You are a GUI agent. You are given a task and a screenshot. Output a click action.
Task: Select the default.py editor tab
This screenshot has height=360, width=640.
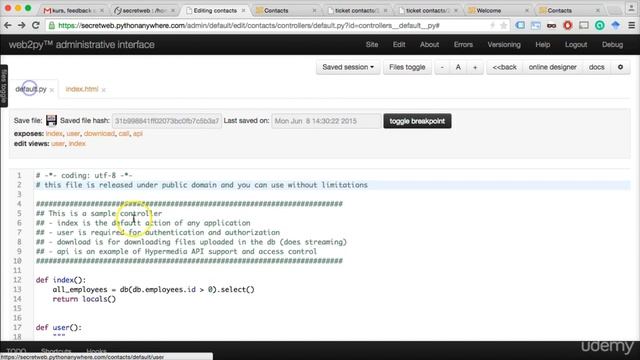[x=31, y=89]
